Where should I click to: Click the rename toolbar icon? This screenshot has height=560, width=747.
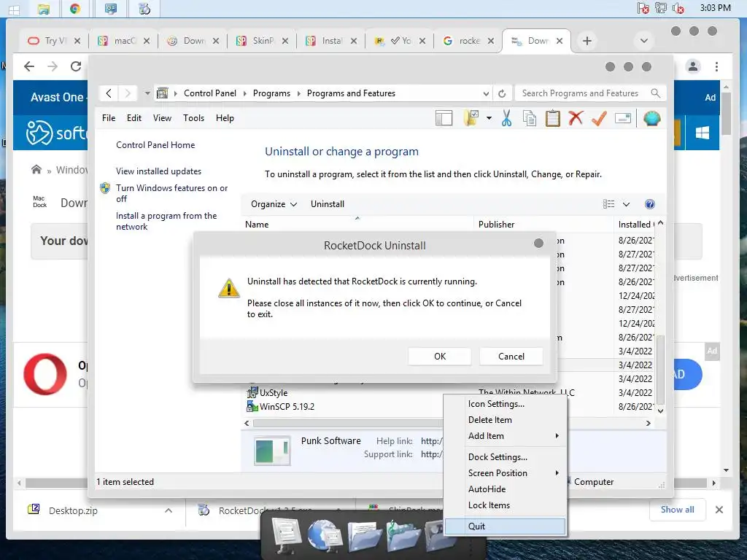coord(623,118)
